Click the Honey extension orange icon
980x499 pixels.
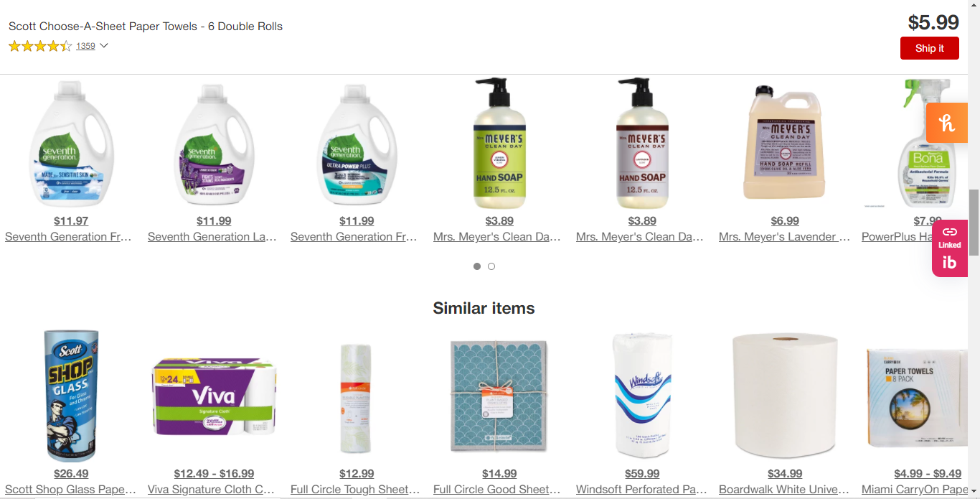[947, 123]
